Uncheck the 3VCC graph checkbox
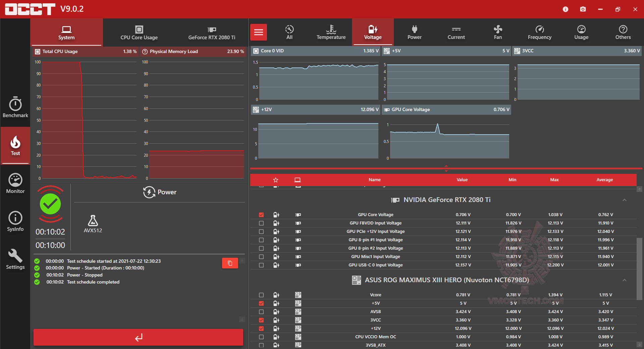644x349 pixels. pyautogui.click(x=261, y=320)
